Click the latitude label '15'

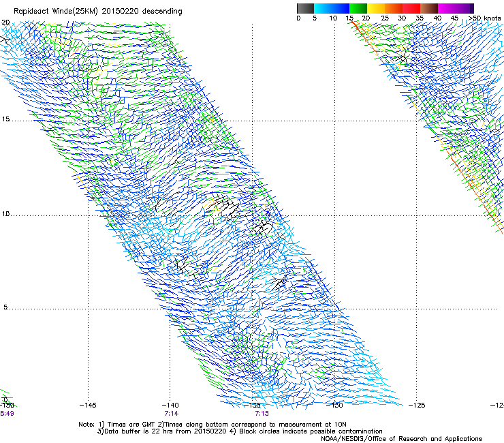coord(5,119)
